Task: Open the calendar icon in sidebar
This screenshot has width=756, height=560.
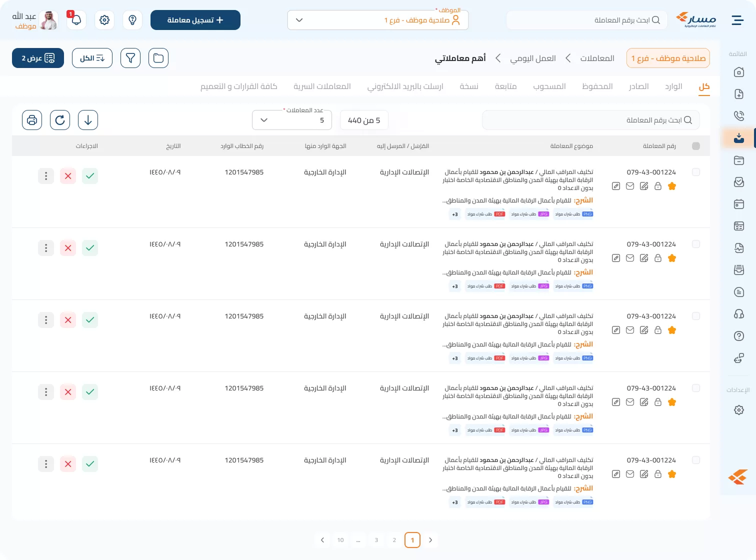Action: tap(739, 204)
